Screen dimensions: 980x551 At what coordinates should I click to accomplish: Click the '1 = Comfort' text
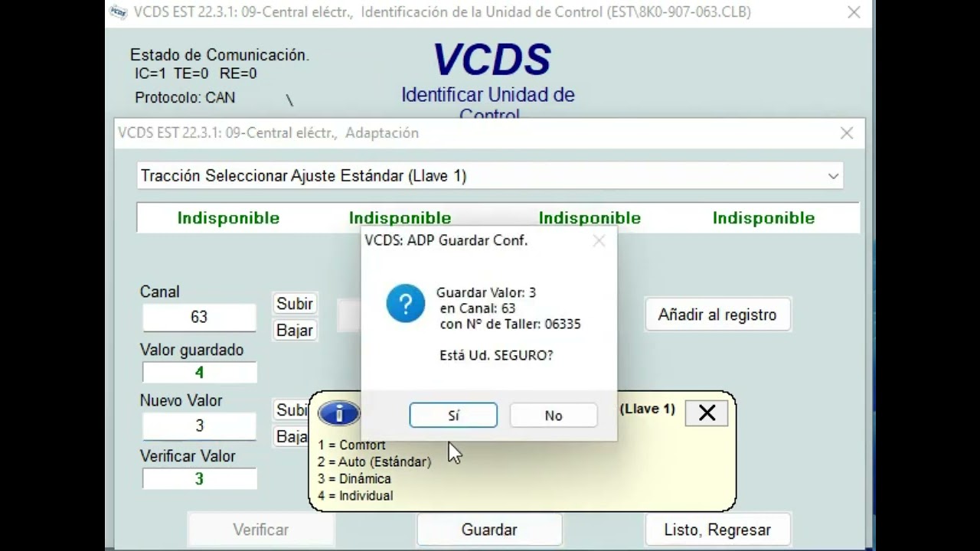point(351,445)
